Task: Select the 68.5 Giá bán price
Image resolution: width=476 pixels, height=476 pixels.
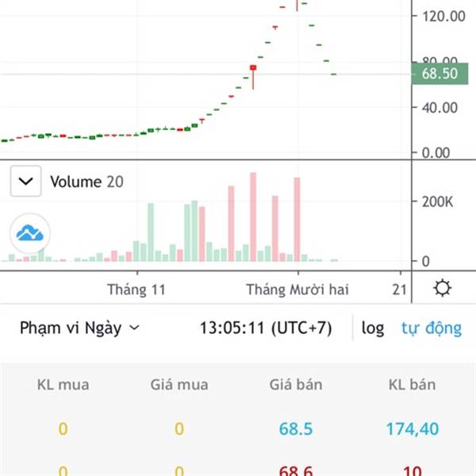Action: click(x=296, y=428)
